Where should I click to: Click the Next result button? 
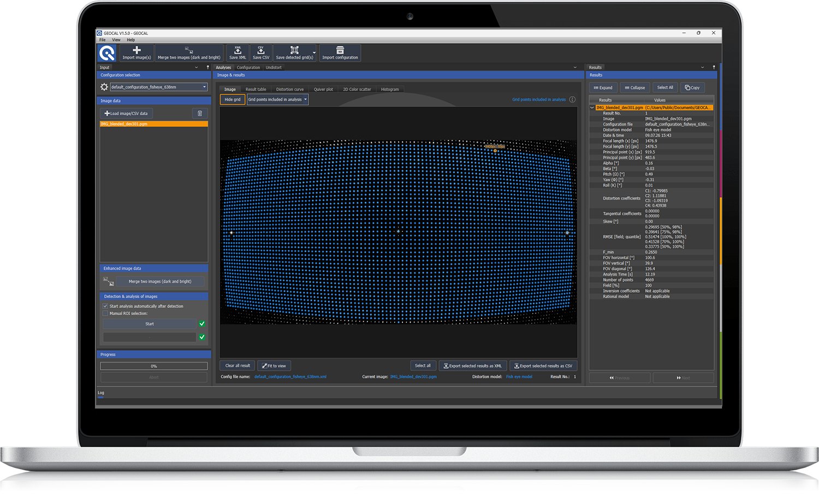[684, 378]
